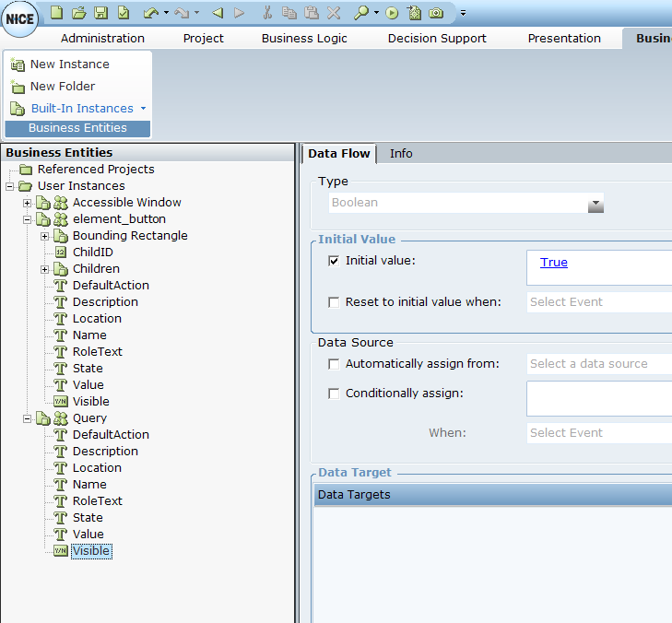Enable Reset to initial value when checkbox
The image size is (672, 623).
pos(334,302)
